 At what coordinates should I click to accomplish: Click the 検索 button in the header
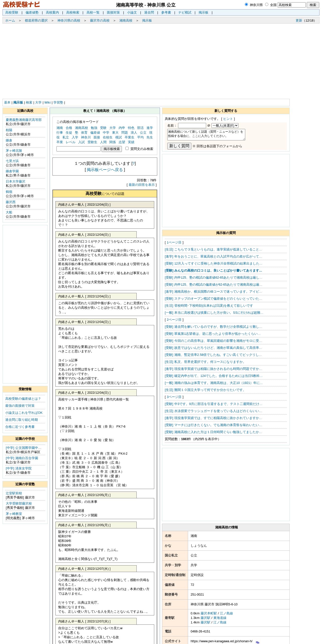point(313,5)
